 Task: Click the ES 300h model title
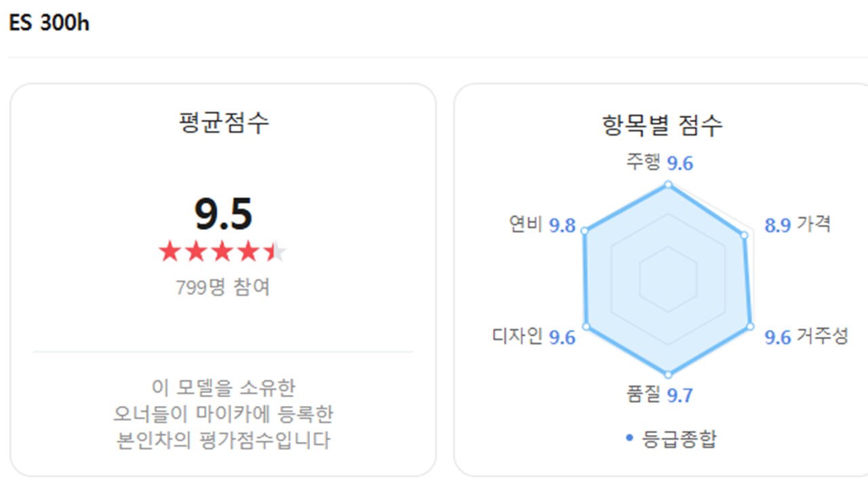point(49,24)
